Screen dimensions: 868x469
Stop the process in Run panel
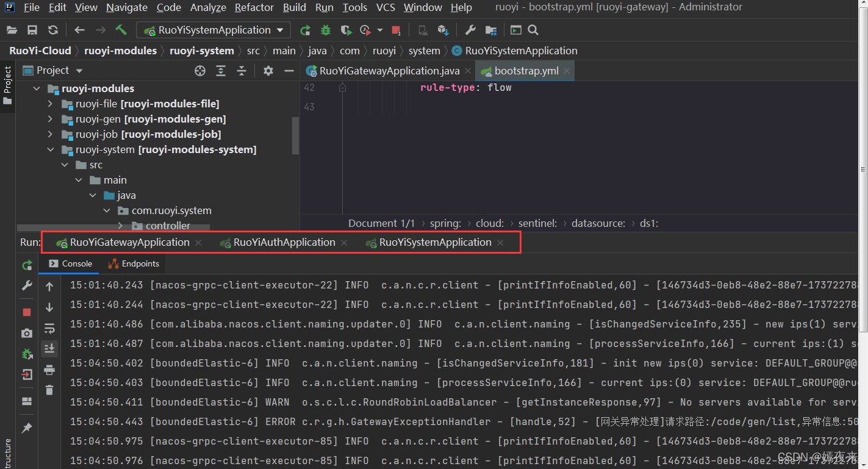[x=27, y=312]
